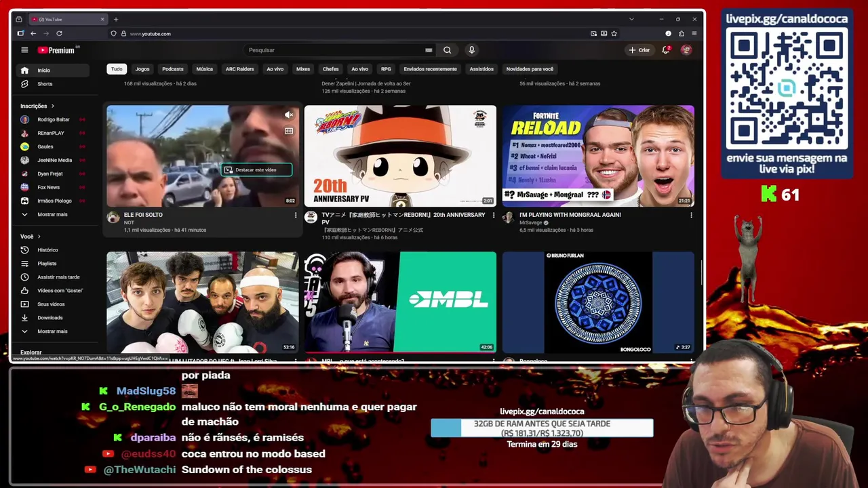Toggle captions on the ELE FOI SOLTO preview
Screen dimensions: 868x488
pos(289,131)
